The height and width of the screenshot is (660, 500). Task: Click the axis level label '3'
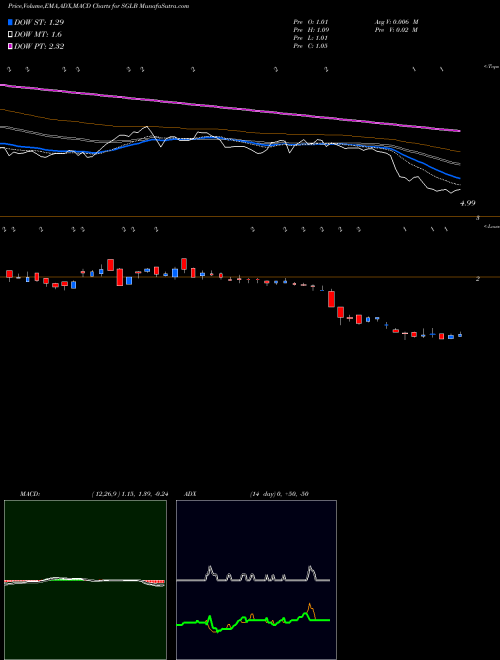[478, 218]
